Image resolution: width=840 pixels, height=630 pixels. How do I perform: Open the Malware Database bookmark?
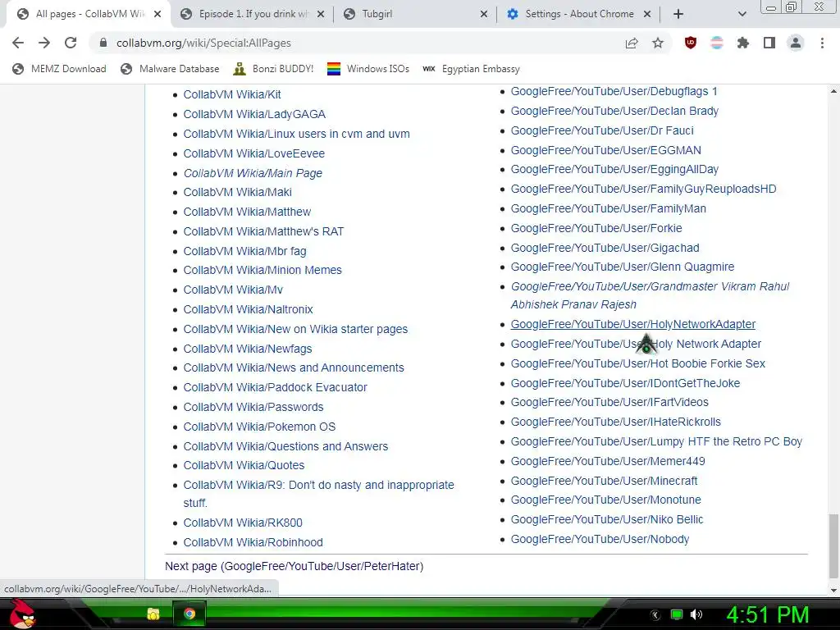170,69
